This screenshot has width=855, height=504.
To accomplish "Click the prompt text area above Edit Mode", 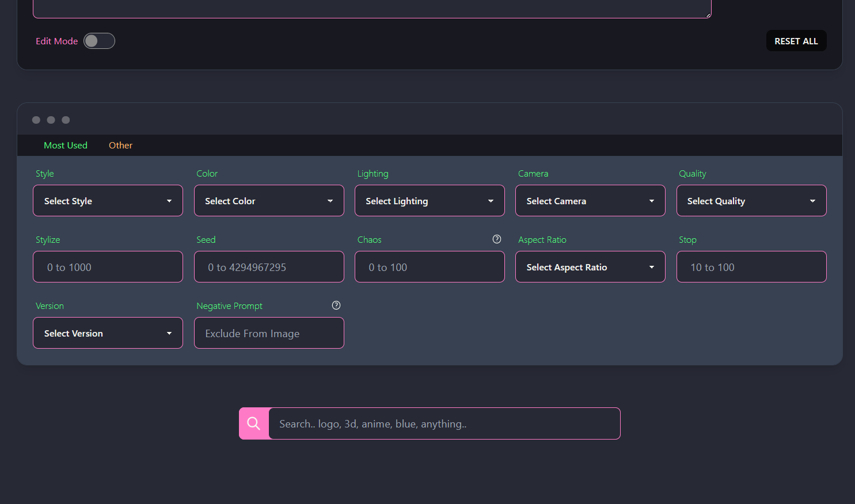I will 372,9.
